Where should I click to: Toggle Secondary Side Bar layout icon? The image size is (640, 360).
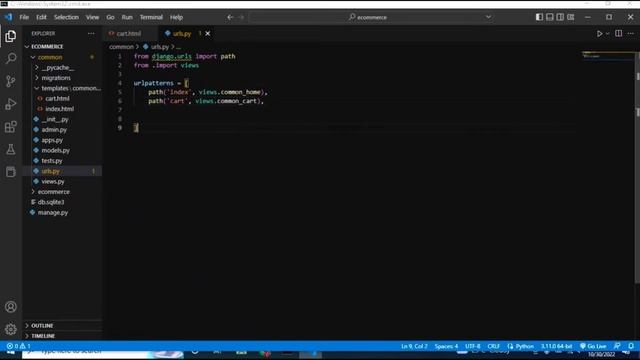[560, 17]
